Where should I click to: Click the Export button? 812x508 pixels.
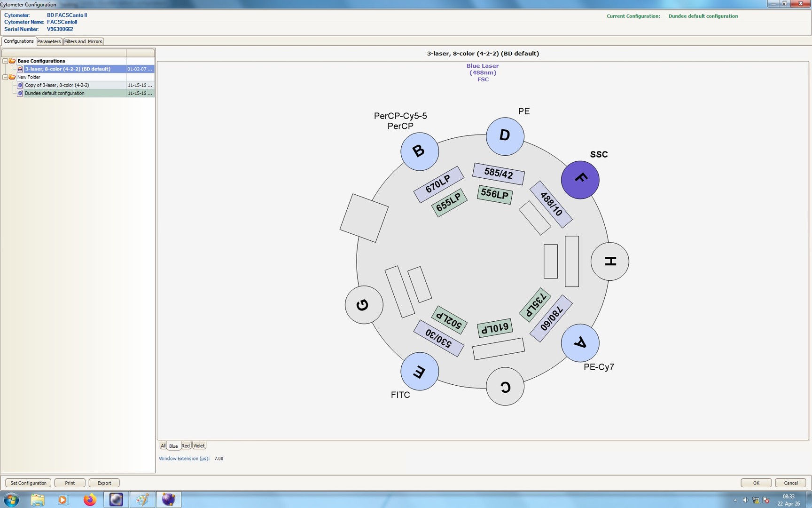104,483
